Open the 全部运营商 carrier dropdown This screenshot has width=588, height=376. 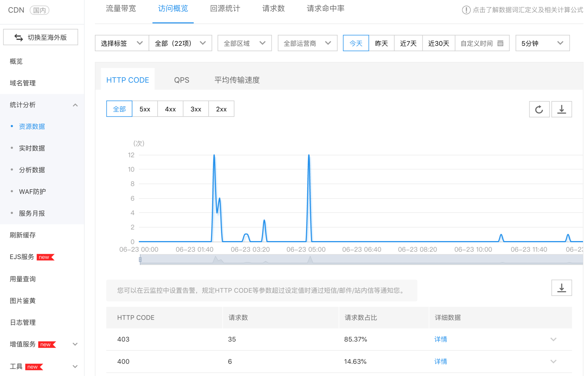point(307,43)
